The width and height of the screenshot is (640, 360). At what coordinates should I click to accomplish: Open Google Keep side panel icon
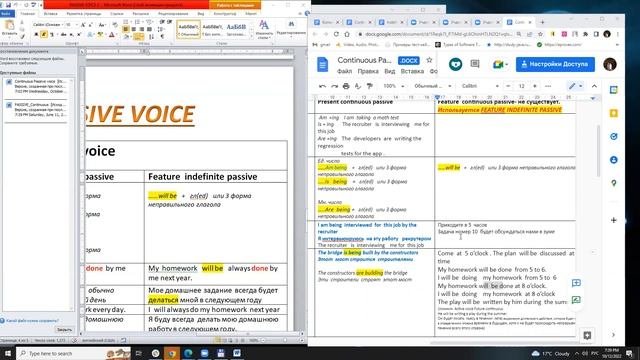[x=613, y=113]
